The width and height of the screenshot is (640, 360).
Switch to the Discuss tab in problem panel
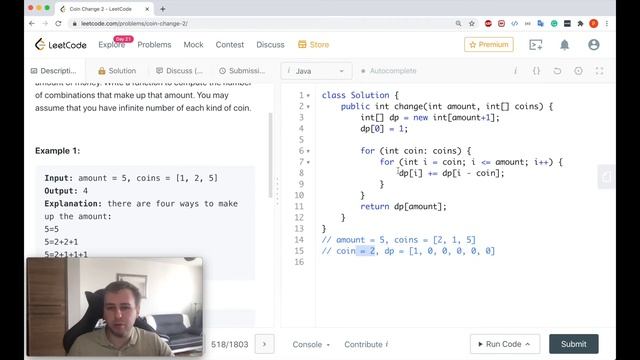[x=179, y=71]
